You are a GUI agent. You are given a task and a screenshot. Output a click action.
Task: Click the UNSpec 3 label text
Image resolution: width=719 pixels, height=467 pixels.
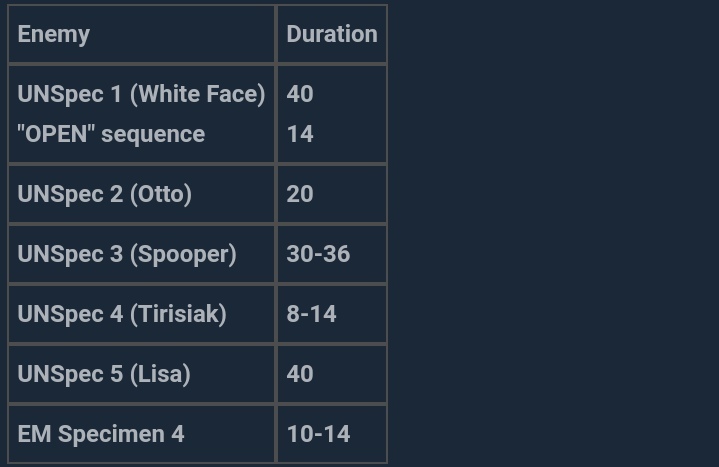coord(69,254)
